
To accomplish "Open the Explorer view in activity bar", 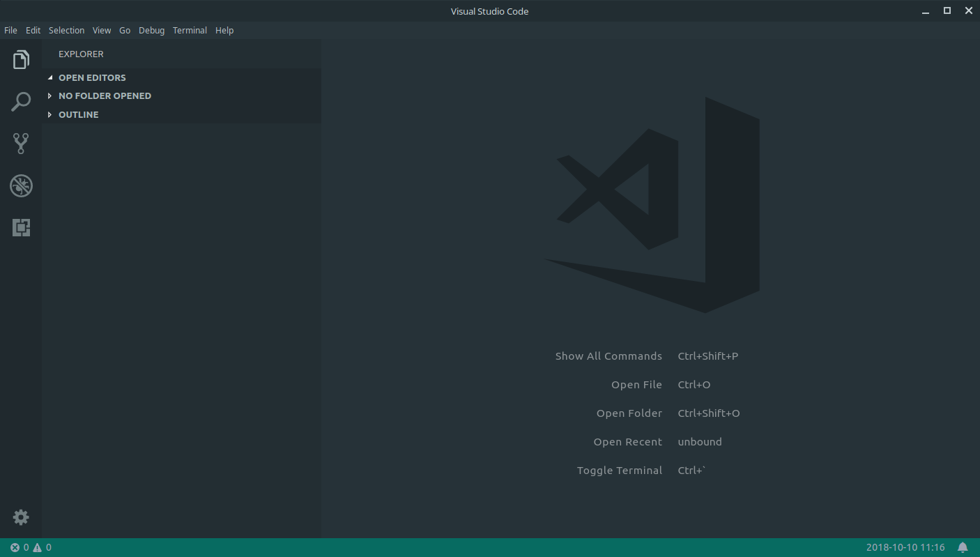I will (21, 60).
